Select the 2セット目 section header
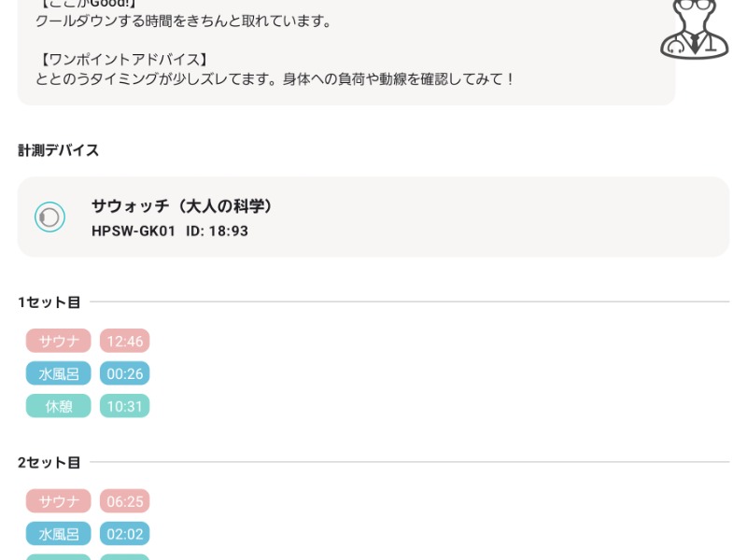Screen dimensions: 747x560 pyautogui.click(x=49, y=462)
